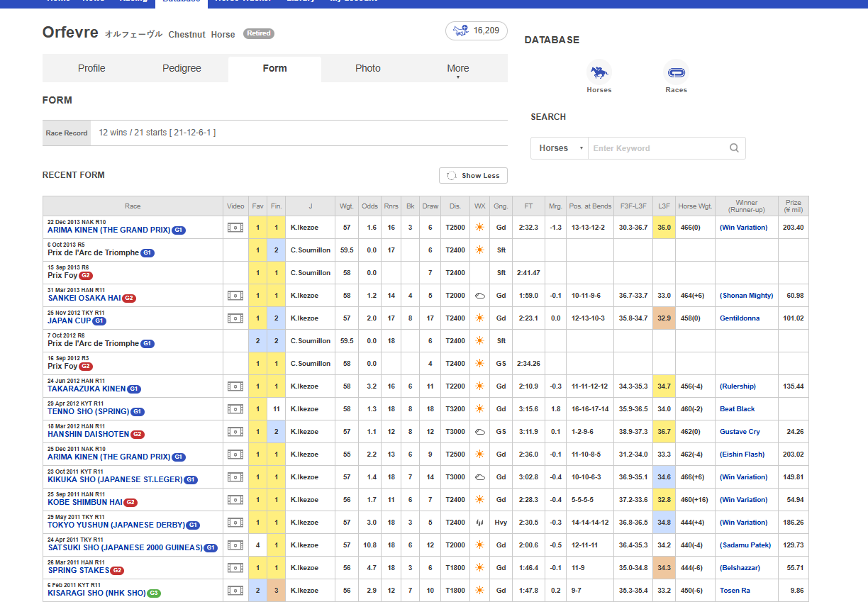Open Kikuka Sho (Japanese St.Leger) link

(115, 480)
